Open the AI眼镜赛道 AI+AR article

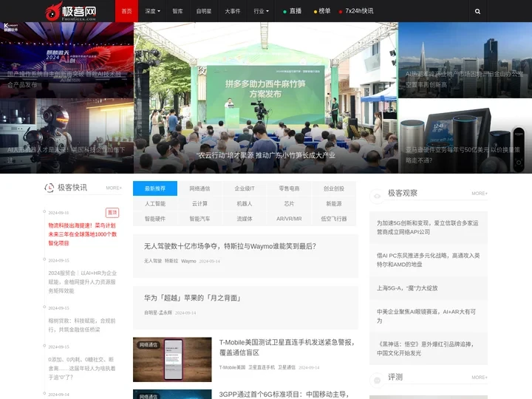(x=428, y=316)
